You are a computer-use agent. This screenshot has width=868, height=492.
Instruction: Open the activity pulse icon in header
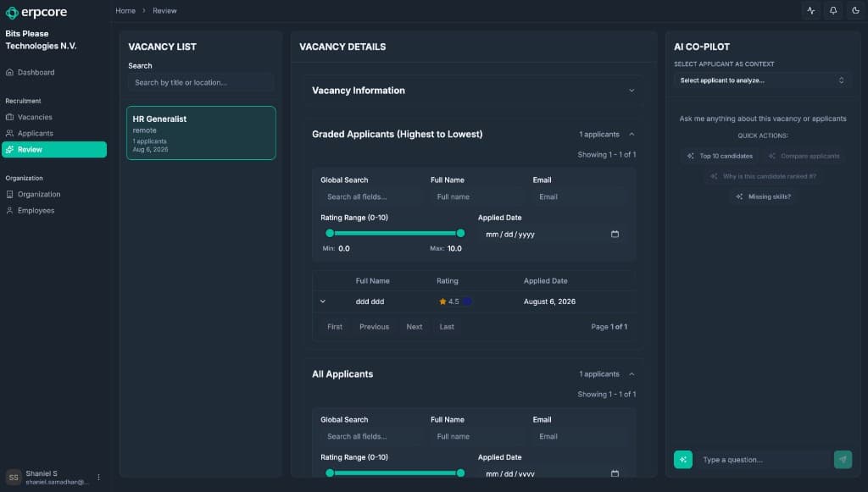(811, 10)
